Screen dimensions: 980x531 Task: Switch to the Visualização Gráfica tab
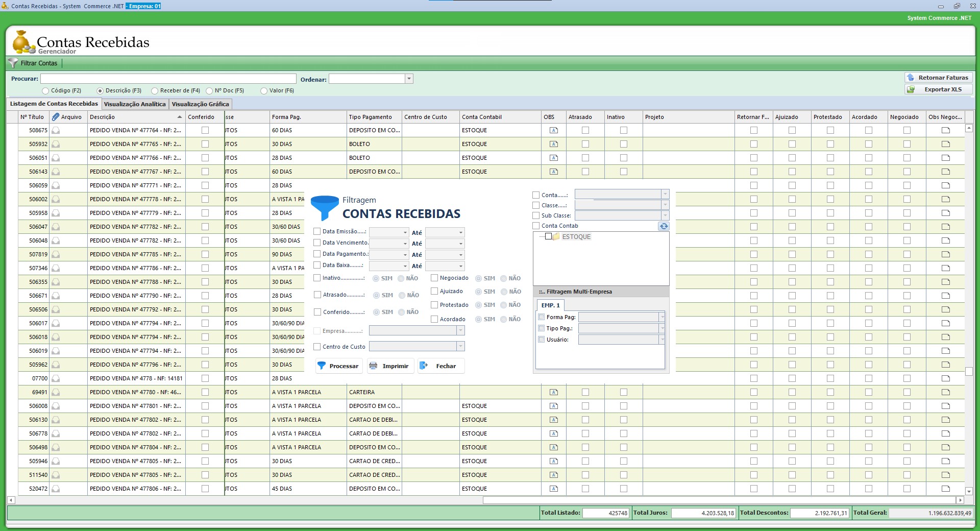[200, 104]
